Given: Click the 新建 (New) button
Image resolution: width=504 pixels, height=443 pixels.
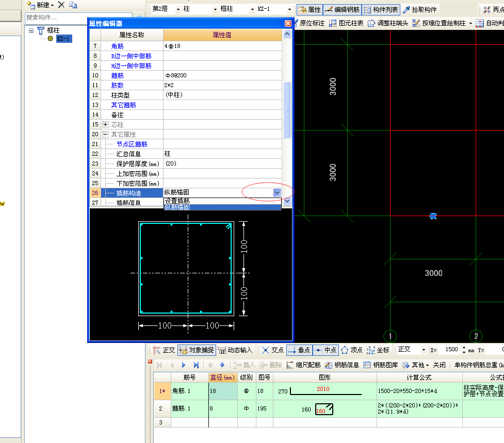Looking at the screenshot, I should point(40,5).
